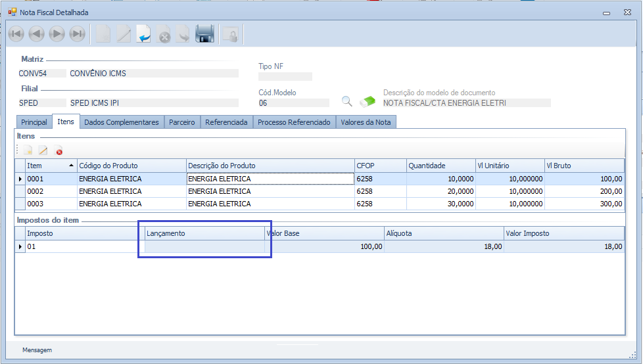Jump to the last record
Image resolution: width=643 pixels, height=364 pixels.
[x=78, y=34]
